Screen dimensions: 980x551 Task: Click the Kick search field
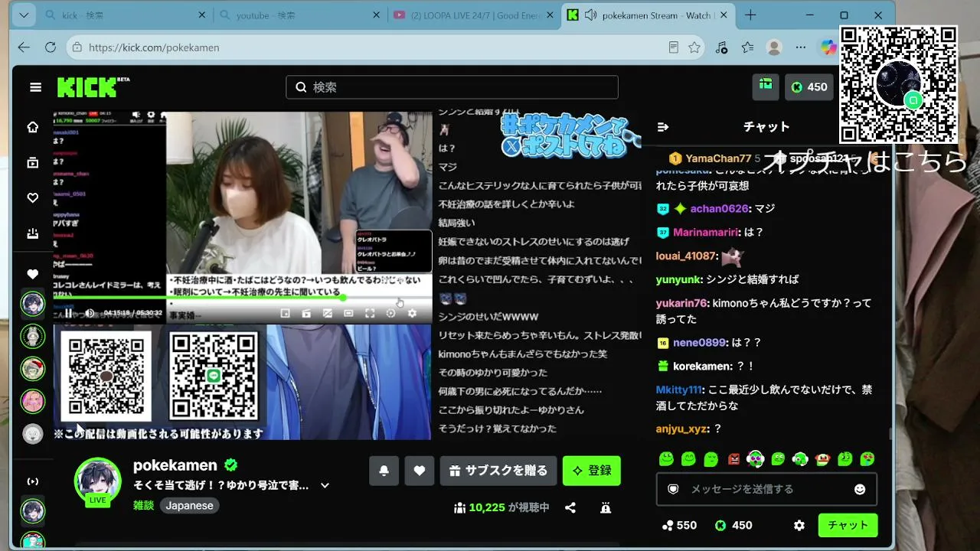pyautogui.click(x=452, y=87)
